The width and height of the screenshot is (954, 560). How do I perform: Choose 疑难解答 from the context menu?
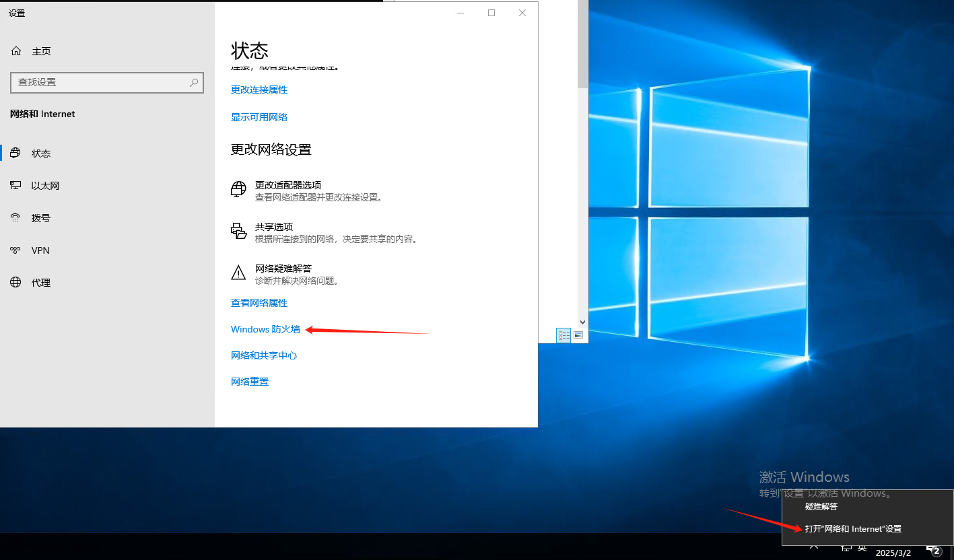click(821, 506)
